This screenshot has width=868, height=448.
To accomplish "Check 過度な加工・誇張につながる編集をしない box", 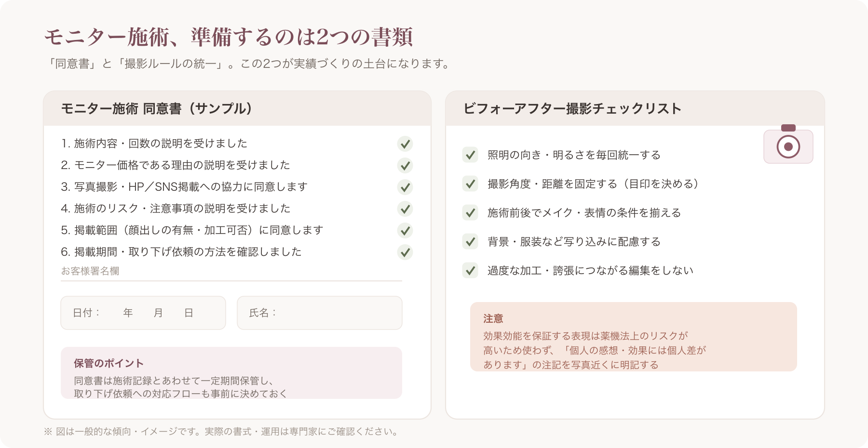I will coord(470,270).
